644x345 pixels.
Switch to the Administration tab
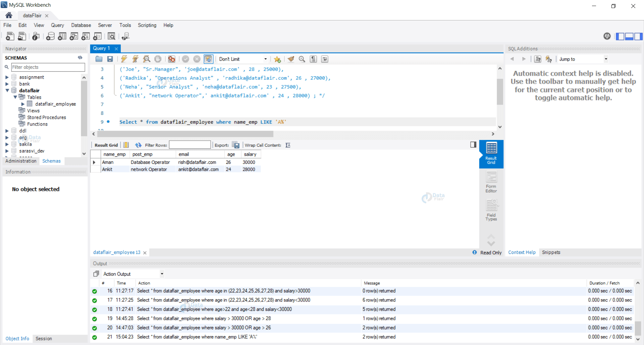(21, 161)
